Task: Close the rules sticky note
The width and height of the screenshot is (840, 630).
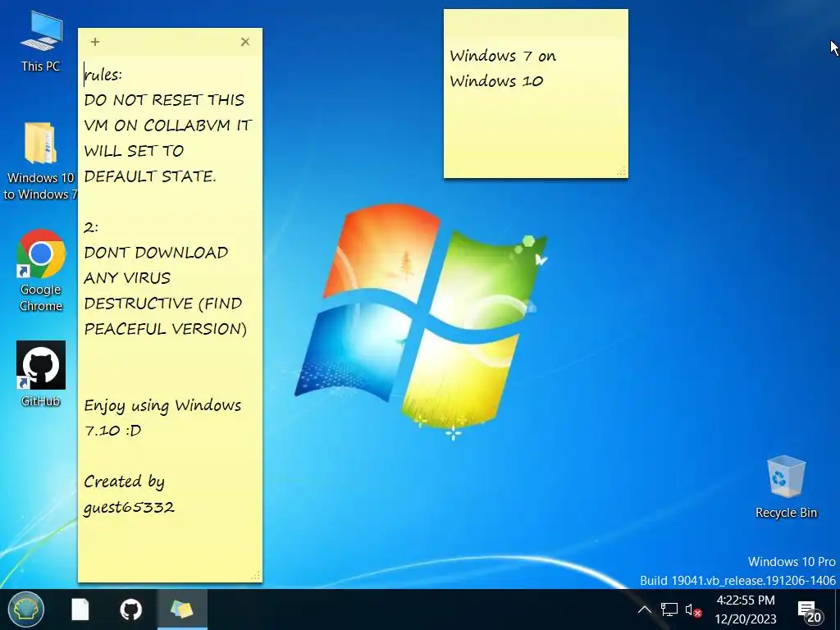Action: (245, 42)
